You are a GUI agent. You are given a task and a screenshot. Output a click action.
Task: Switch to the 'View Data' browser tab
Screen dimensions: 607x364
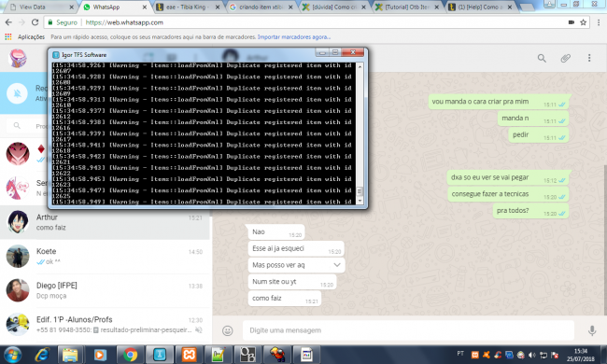41,7
